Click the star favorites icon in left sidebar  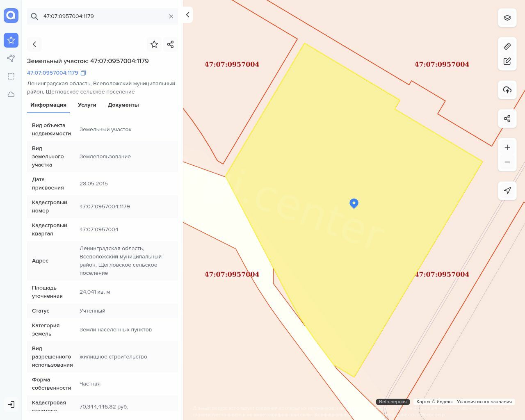pos(11,40)
